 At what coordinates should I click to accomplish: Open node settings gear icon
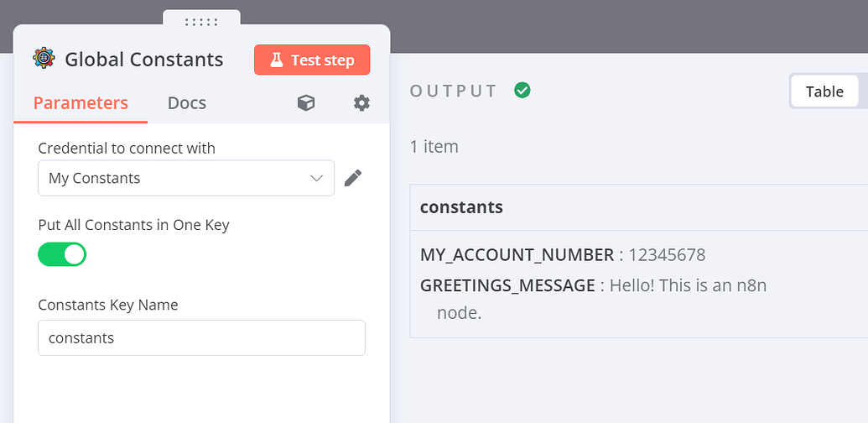pyautogui.click(x=361, y=103)
